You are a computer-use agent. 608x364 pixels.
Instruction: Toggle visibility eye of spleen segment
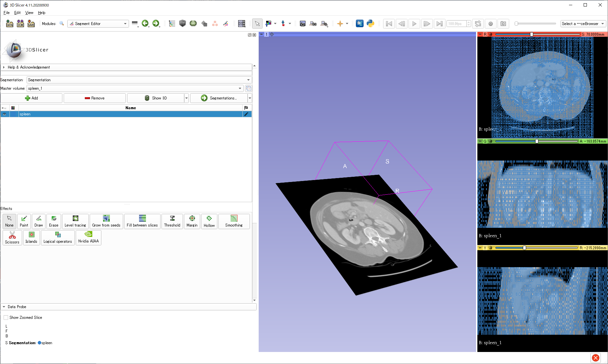(4, 114)
